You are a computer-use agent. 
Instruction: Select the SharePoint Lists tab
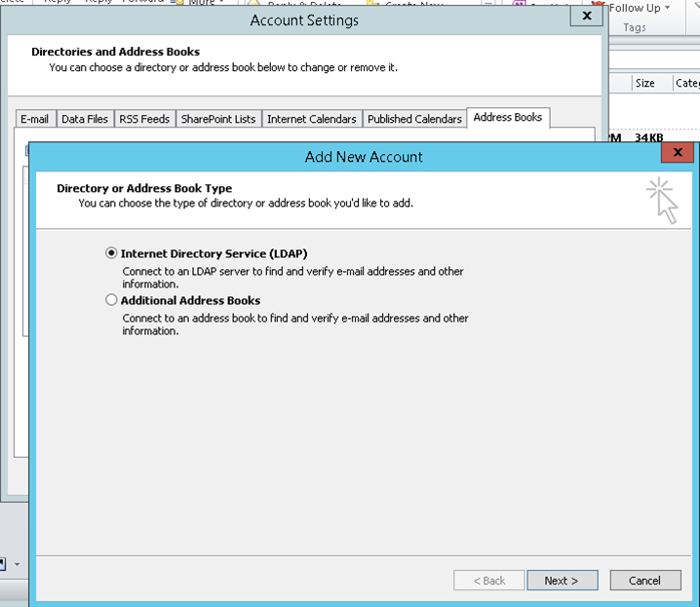pyautogui.click(x=218, y=119)
